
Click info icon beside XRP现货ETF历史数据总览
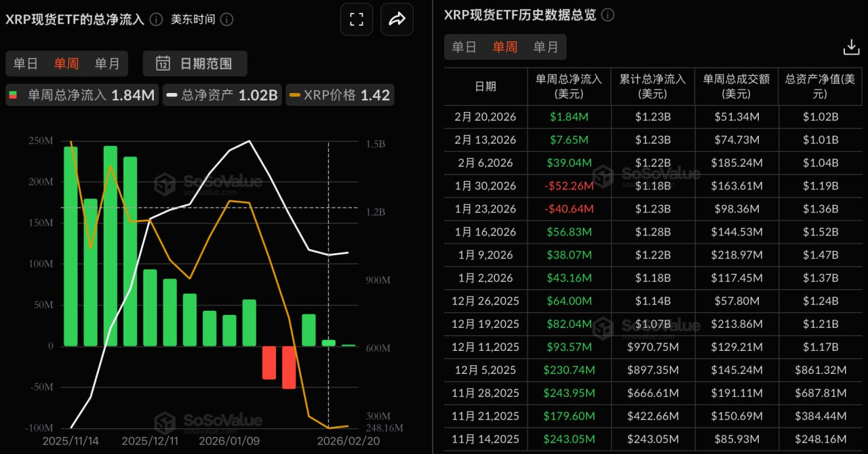(x=608, y=15)
